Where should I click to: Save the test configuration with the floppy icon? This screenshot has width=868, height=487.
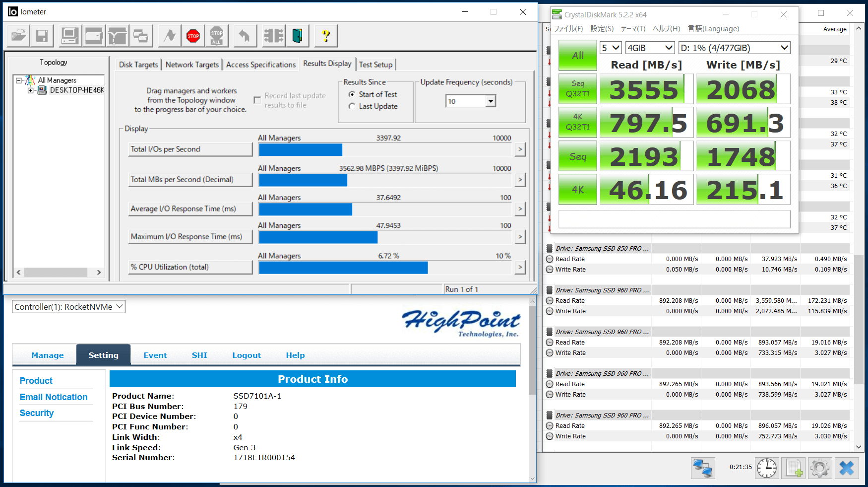[42, 36]
